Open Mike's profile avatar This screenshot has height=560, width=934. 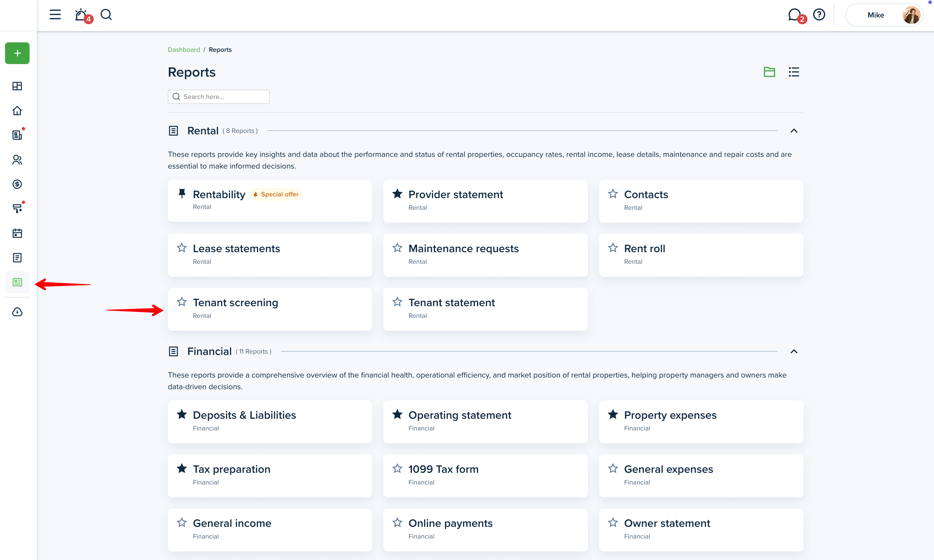pos(911,15)
